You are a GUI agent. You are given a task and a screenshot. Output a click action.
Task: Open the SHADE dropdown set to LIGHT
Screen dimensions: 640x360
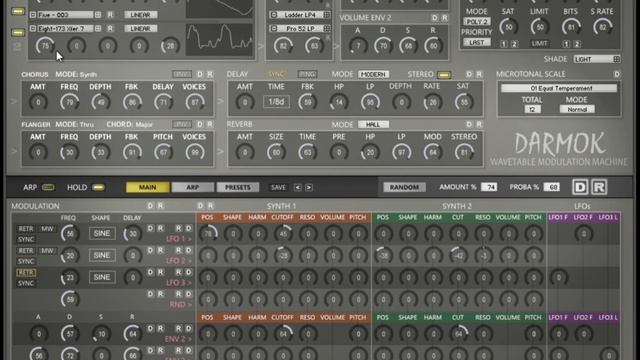[x=597, y=59]
